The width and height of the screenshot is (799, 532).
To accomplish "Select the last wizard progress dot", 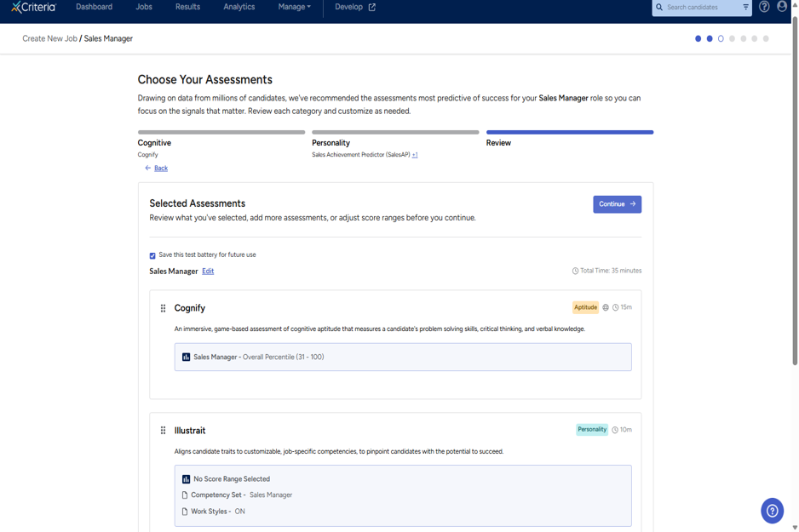I will 766,38.
